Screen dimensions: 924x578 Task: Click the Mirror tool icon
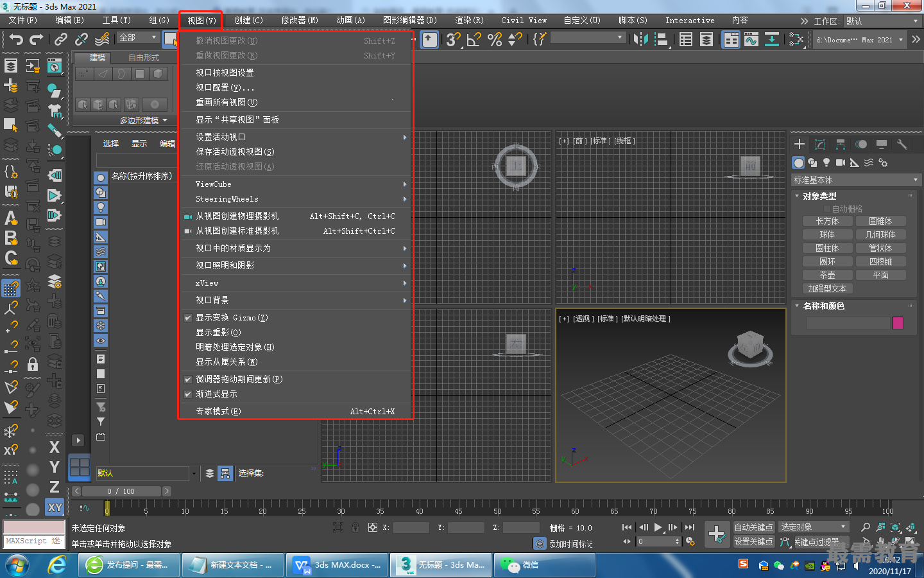640,40
